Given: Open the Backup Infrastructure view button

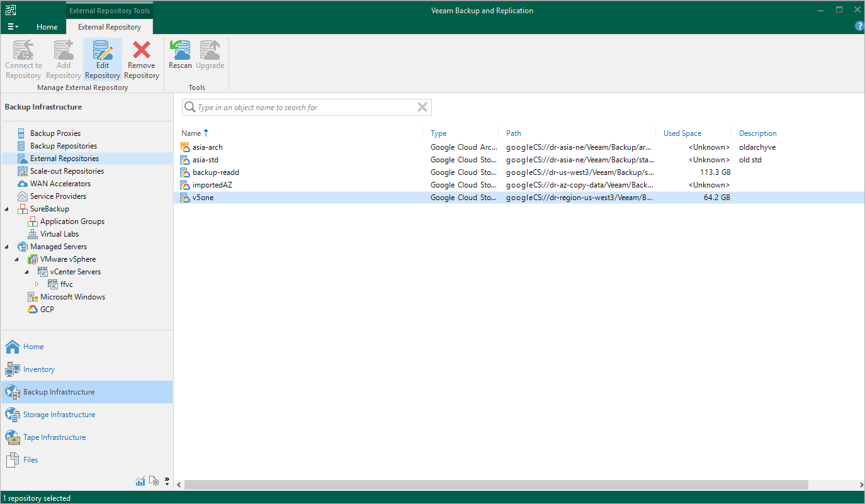Looking at the screenshot, I should click(x=87, y=392).
